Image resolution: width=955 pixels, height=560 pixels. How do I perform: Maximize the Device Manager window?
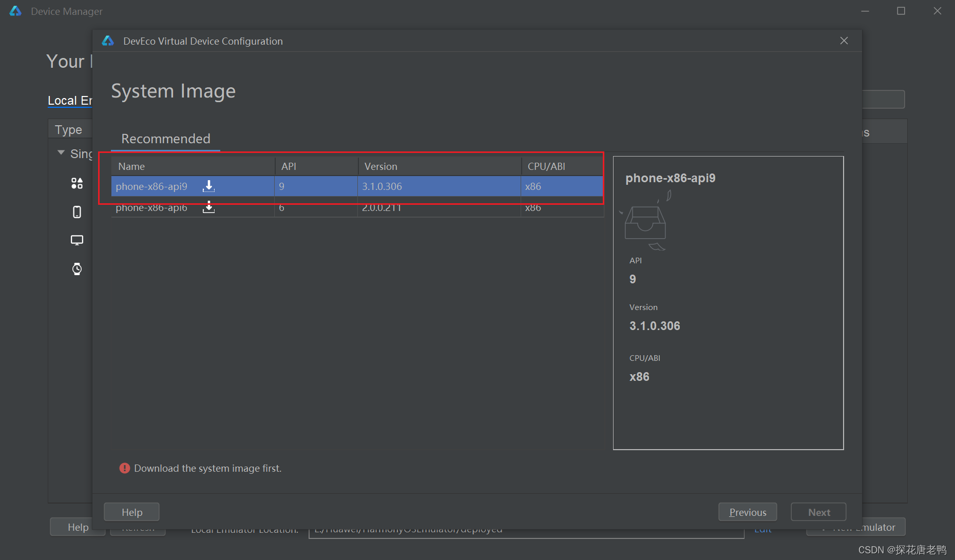(x=901, y=11)
